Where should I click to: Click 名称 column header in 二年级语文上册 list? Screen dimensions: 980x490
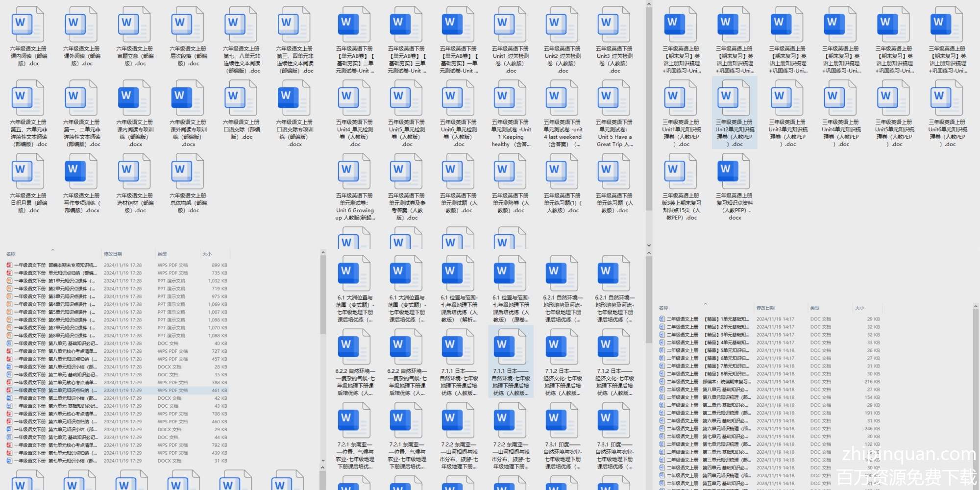[x=663, y=308]
